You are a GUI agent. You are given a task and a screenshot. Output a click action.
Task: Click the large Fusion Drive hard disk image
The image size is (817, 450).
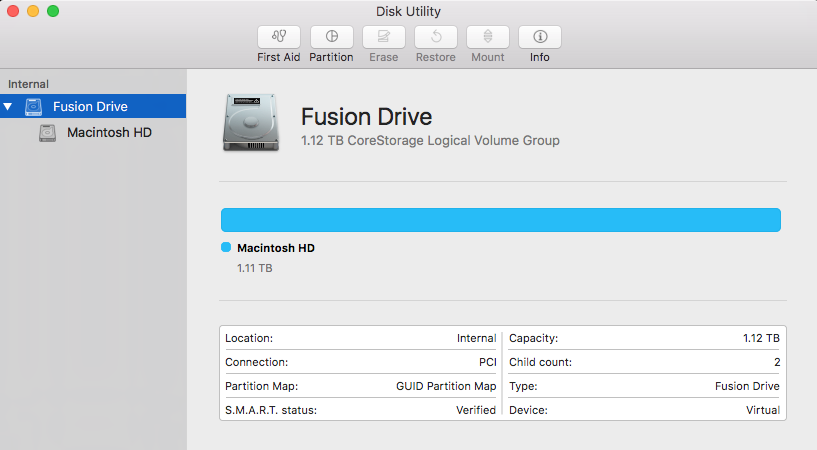click(x=251, y=123)
